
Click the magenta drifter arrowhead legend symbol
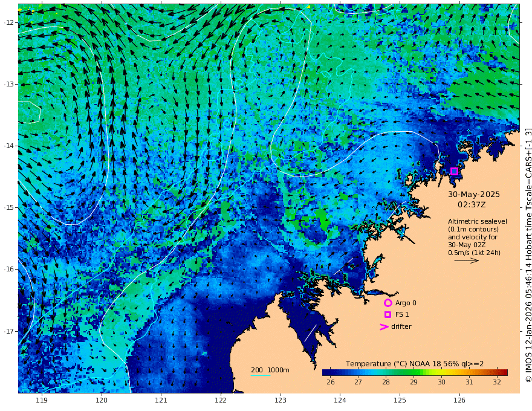point(384,326)
